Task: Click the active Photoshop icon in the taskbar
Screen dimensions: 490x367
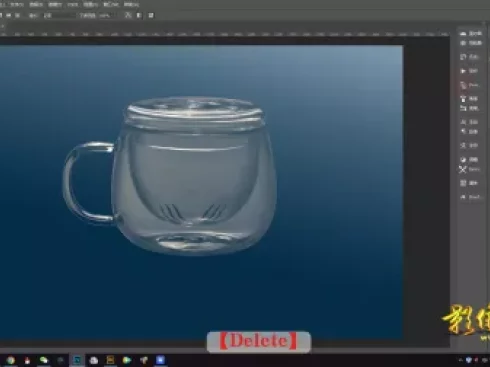Action: [x=77, y=360]
